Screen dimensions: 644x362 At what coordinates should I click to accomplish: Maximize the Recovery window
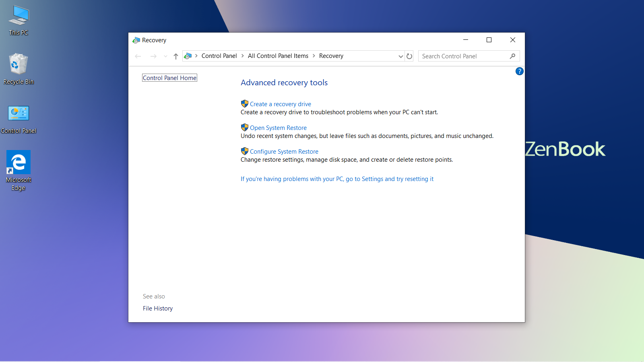tap(489, 40)
